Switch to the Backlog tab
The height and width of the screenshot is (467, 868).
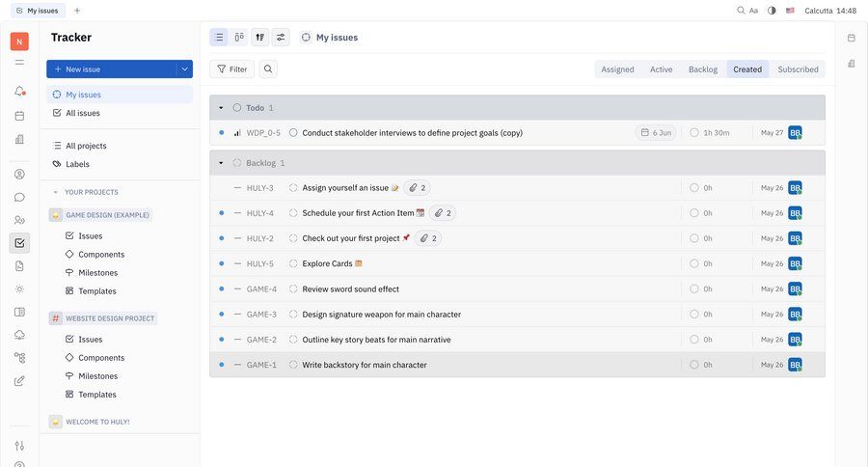click(703, 69)
